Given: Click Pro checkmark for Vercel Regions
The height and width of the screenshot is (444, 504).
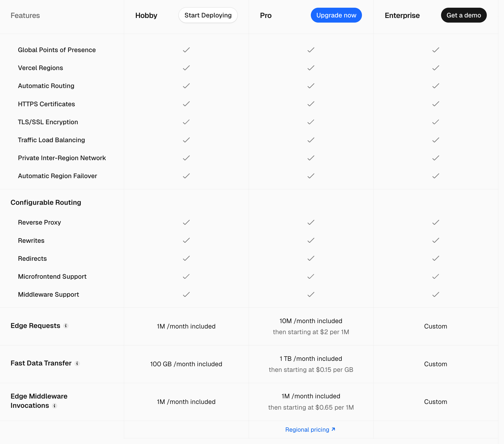Looking at the screenshot, I should click(x=311, y=68).
